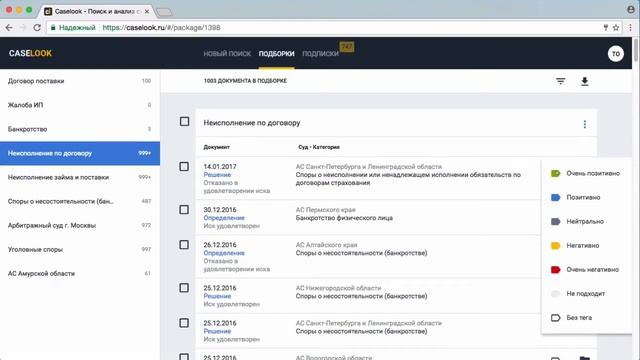The height and width of the screenshot is (360, 640).
Task: Select Очень негативно tag option
Action: (x=587, y=270)
